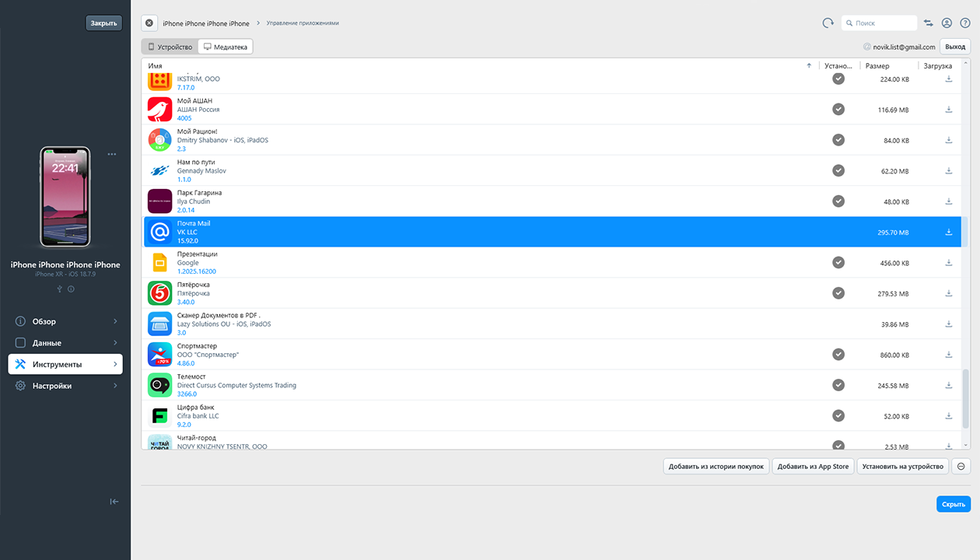Download the Пятёрочка app

pos(949,293)
